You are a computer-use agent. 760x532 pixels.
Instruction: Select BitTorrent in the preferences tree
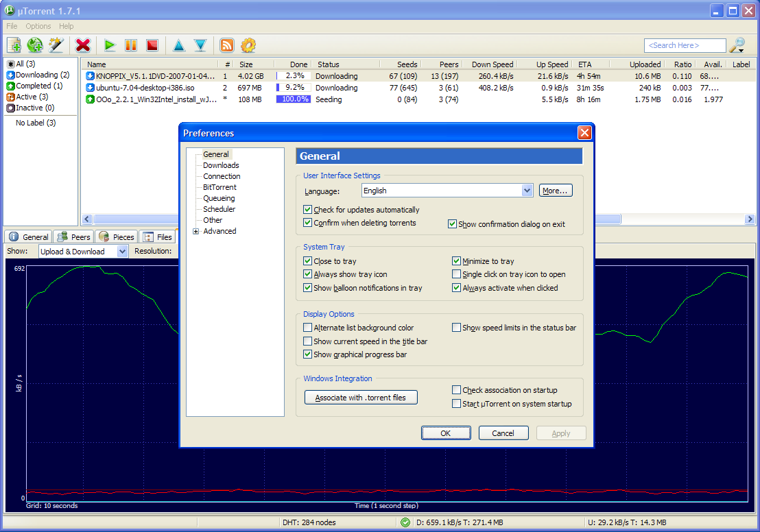click(x=219, y=188)
